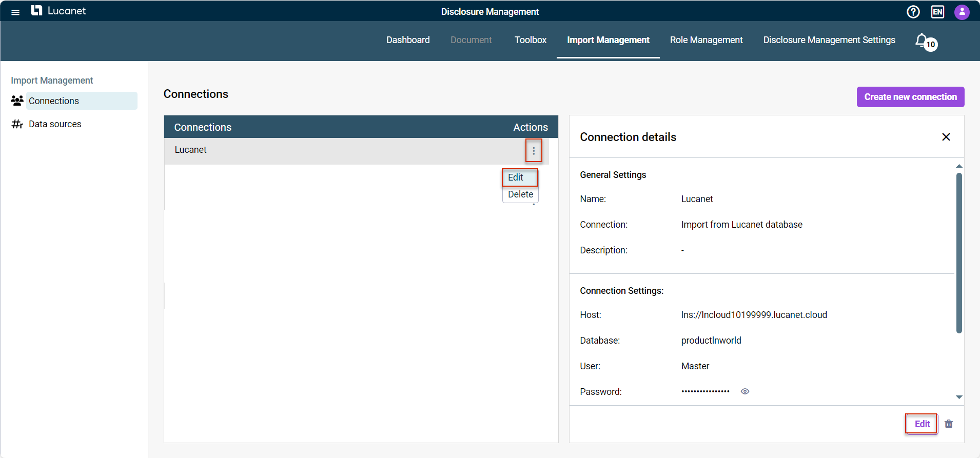
Task: Switch to the Toolbox tab
Action: pos(531,40)
